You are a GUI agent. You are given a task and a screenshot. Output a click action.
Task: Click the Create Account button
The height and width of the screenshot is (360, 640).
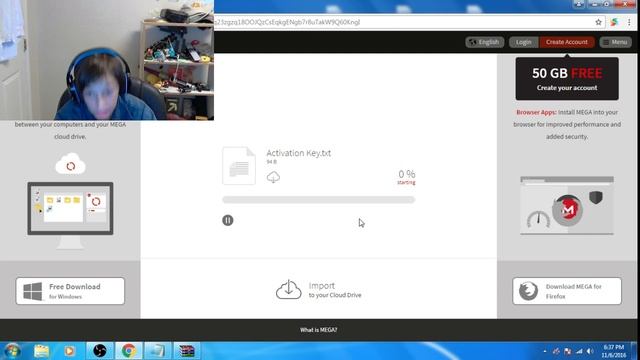(567, 42)
